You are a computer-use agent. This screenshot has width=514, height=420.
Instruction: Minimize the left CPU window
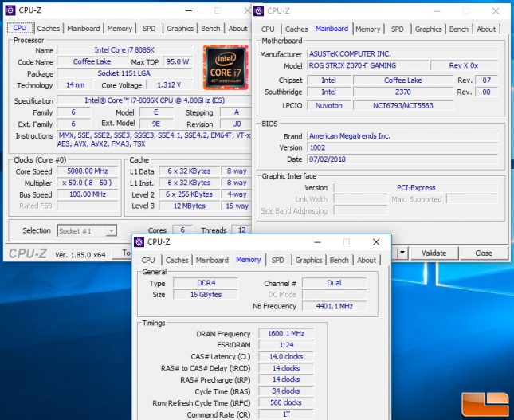point(189,11)
